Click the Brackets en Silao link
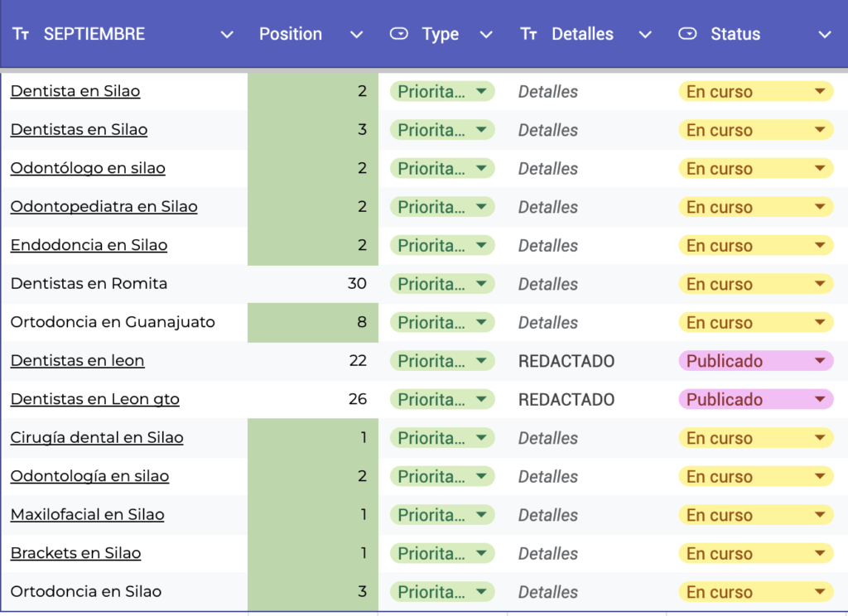The image size is (848, 616). [75, 552]
